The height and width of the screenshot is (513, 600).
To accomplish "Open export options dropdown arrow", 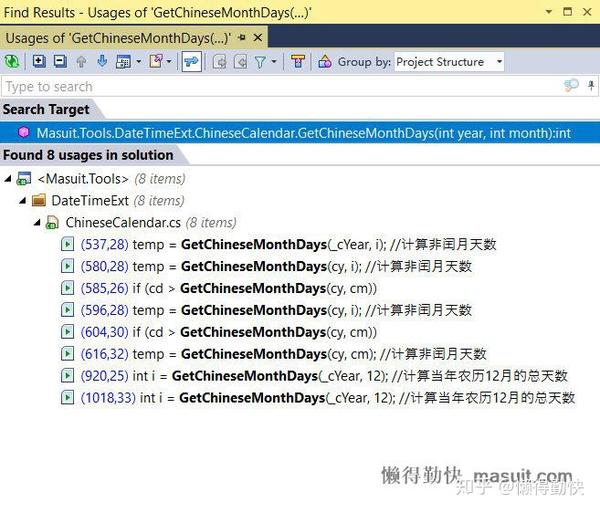I will click(x=169, y=61).
